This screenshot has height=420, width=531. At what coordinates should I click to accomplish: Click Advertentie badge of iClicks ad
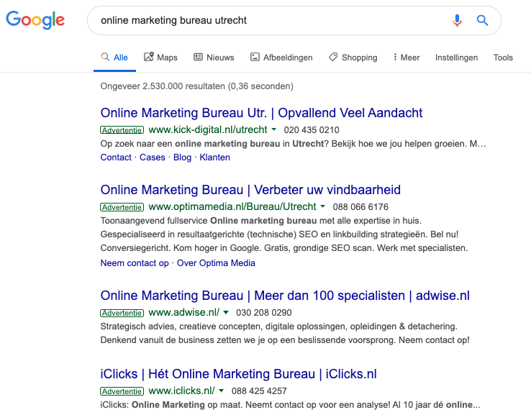pyautogui.click(x=122, y=391)
